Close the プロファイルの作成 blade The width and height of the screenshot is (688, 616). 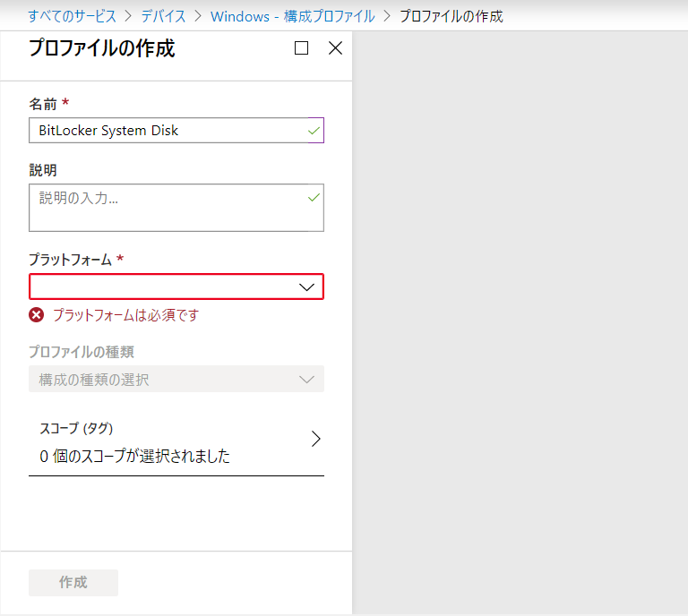pos(335,47)
